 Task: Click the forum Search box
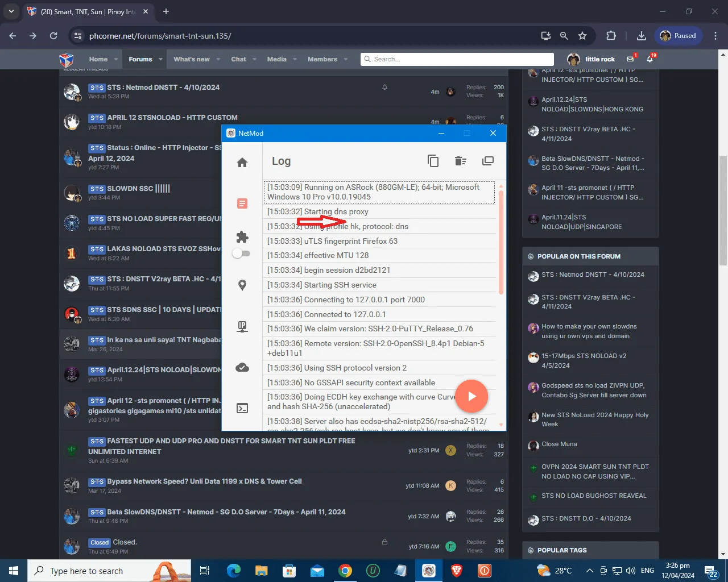click(x=457, y=59)
